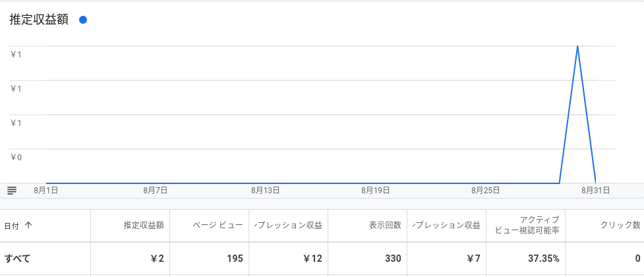
Task: Click the blue dot beside 推定収益額
Action: (83, 20)
